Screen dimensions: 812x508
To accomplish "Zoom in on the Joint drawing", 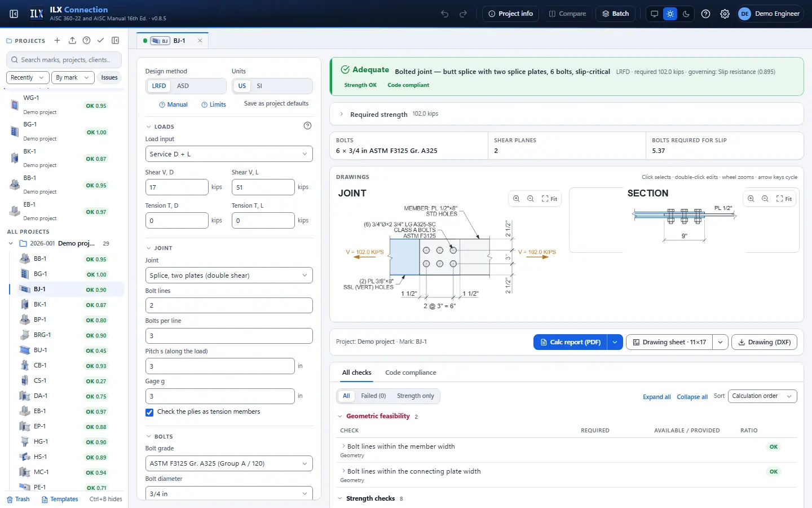I will click(516, 199).
